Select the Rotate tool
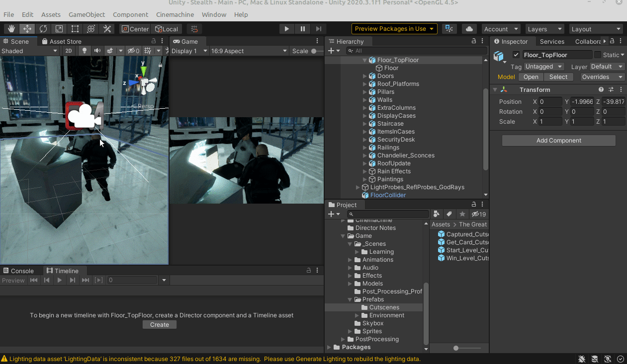The image size is (627, 364). coord(43,29)
